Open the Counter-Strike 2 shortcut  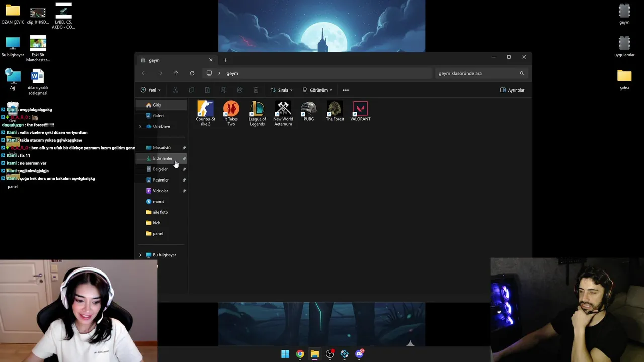[205, 113]
